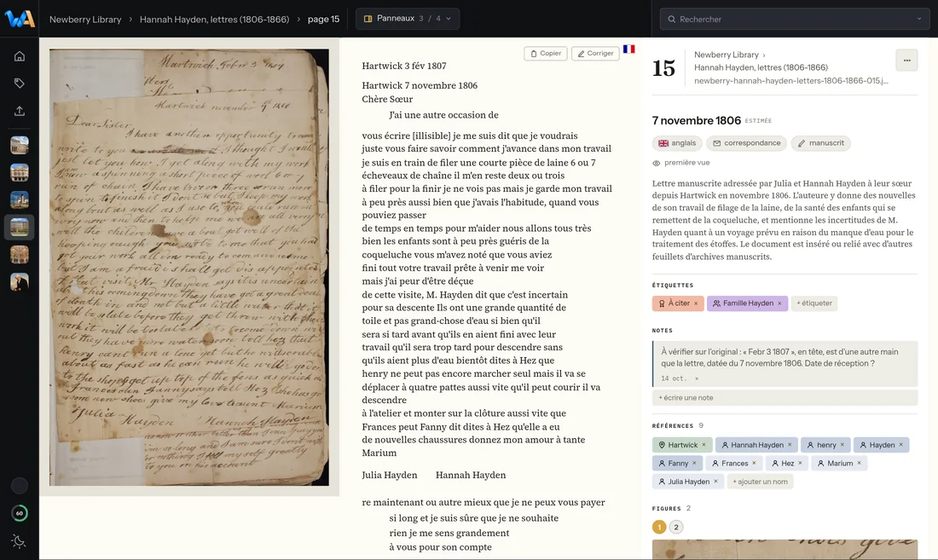The image size is (938, 560).
Task: Open the upload icon in the sidebar
Action: pyautogui.click(x=19, y=111)
